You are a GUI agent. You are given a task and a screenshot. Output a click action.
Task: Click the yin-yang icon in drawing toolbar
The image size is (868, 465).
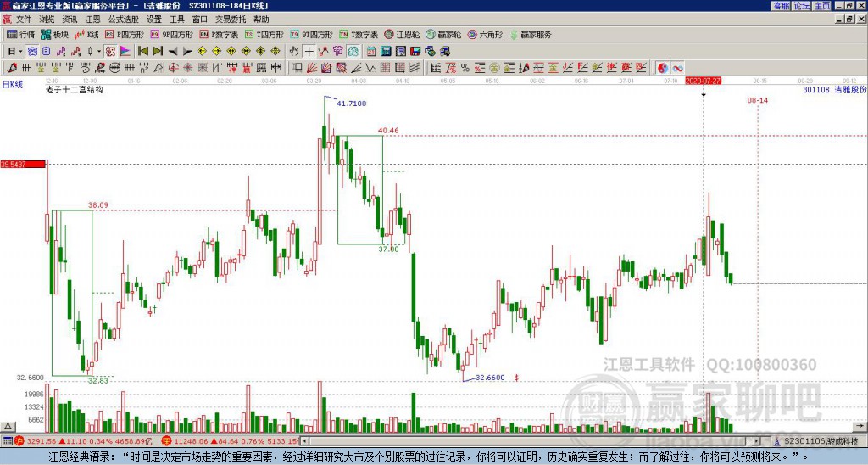[x=663, y=68]
